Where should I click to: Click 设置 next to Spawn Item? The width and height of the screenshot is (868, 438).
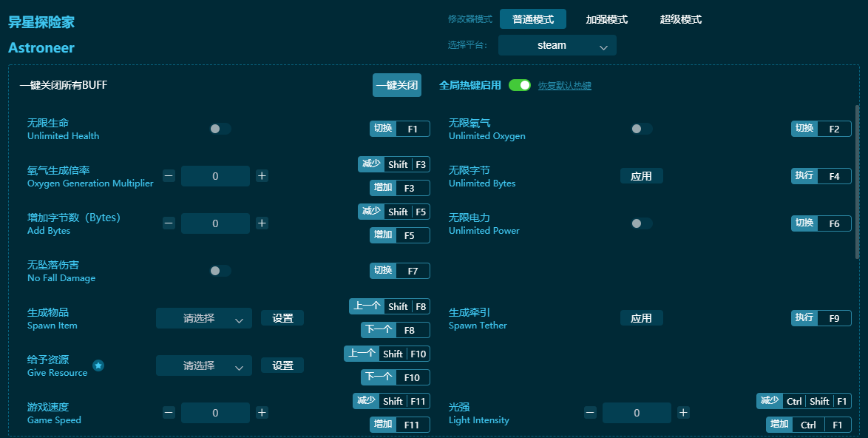(282, 317)
